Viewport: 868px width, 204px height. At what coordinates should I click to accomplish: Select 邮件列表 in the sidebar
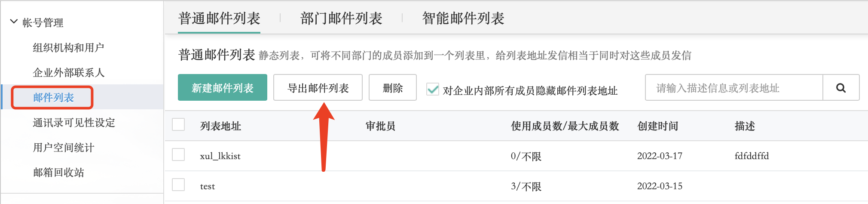pos(53,97)
